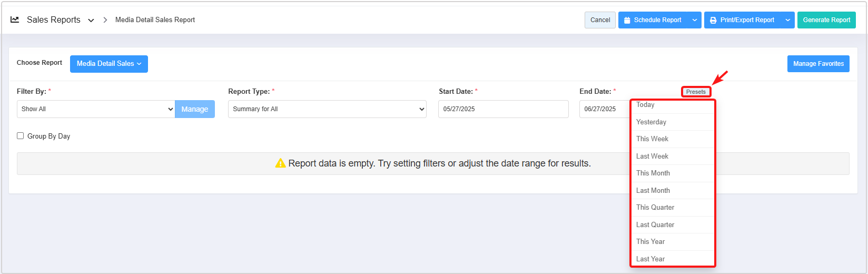Click the yellow warning triangle icon
Image resolution: width=868 pixels, height=274 pixels.
pyautogui.click(x=280, y=163)
